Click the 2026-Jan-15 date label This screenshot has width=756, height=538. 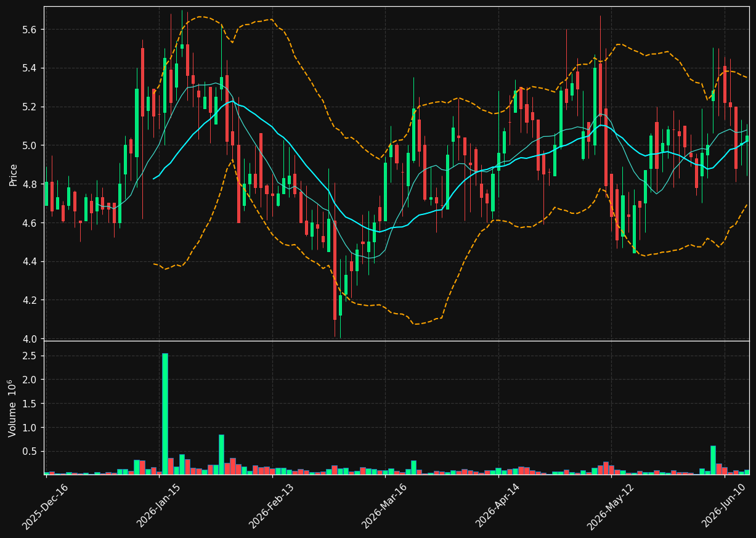(x=158, y=506)
